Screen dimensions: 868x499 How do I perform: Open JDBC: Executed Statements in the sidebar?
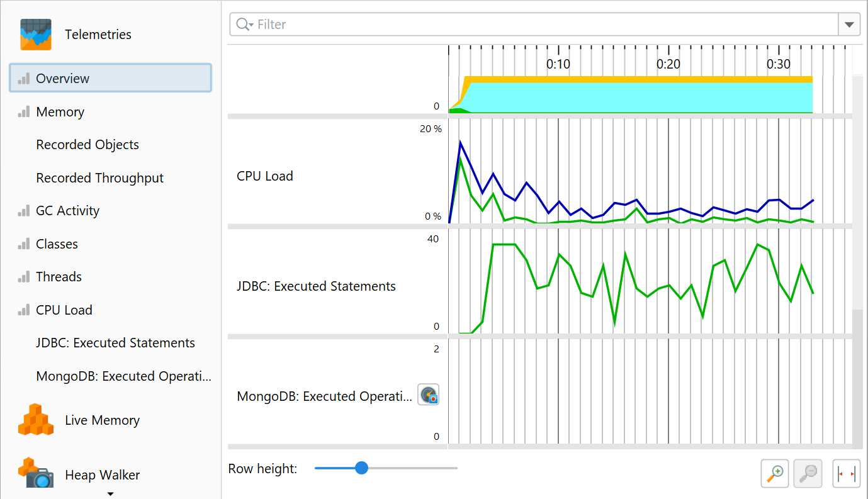click(115, 343)
